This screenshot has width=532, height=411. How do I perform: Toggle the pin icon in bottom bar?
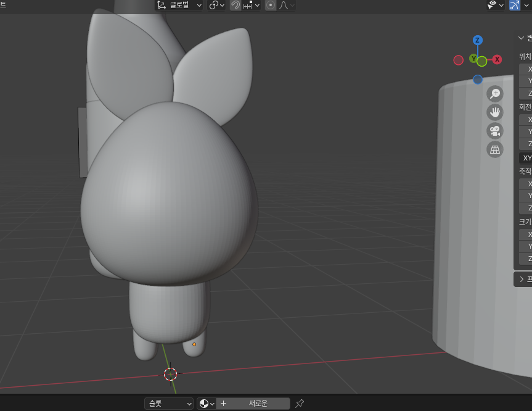299,404
